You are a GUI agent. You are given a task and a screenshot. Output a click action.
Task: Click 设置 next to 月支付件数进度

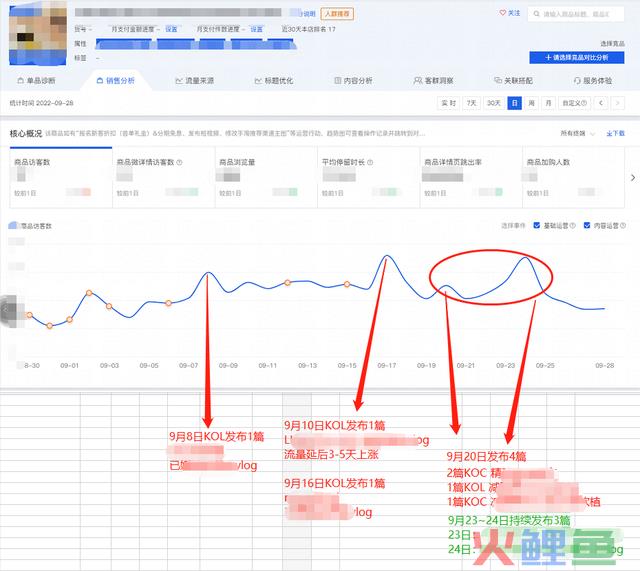(x=257, y=29)
